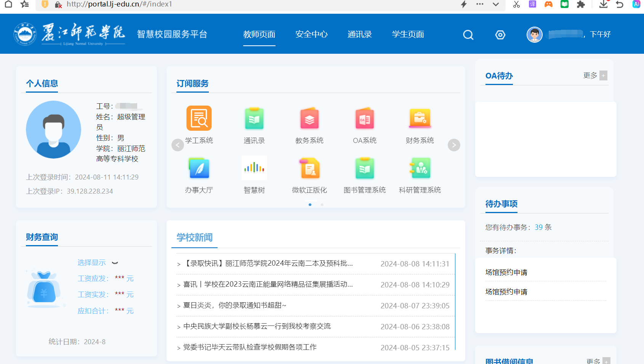This screenshot has height=364, width=644.
Task: Toggle salary visibility eye next to 选择显示
Action: [x=115, y=263]
